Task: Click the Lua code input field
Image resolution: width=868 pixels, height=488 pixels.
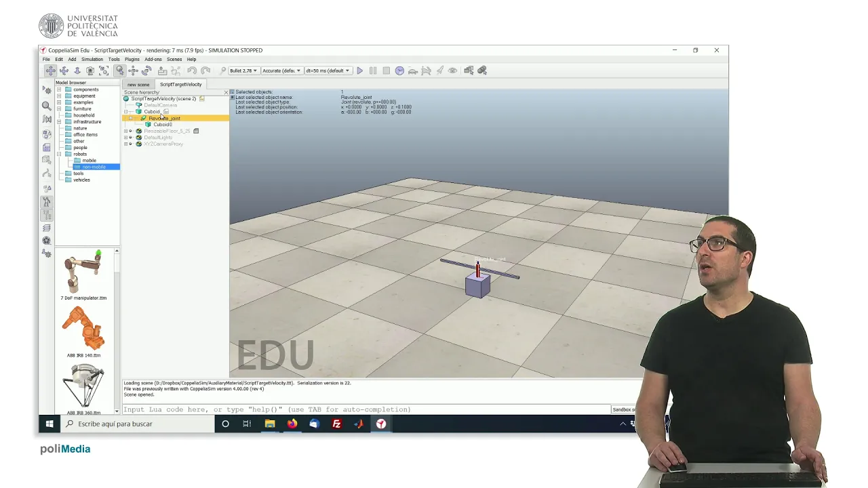Action: pyautogui.click(x=366, y=409)
